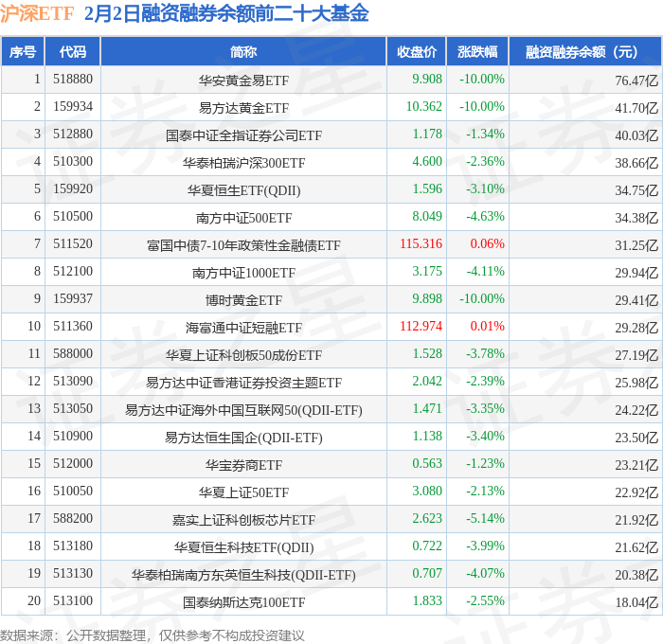The height and width of the screenshot is (644, 663).
Task: Click the 融资融券余额（元） column header
Action: coord(585,51)
